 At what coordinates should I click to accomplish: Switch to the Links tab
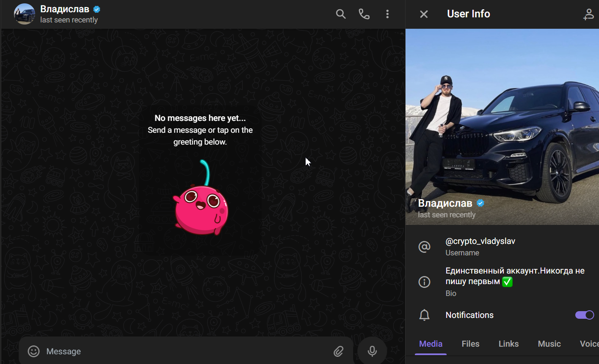tap(508, 344)
